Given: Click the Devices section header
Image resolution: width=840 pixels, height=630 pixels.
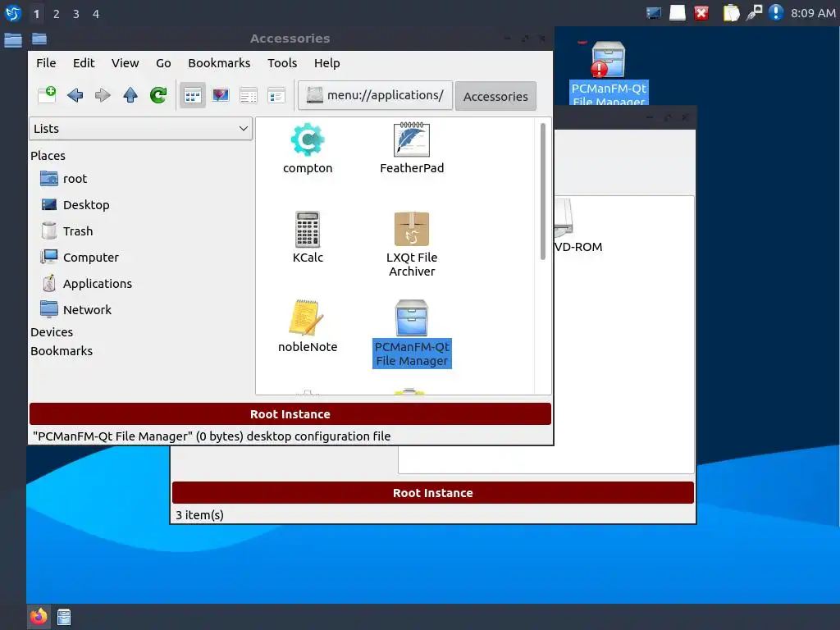Looking at the screenshot, I should click(52, 331).
